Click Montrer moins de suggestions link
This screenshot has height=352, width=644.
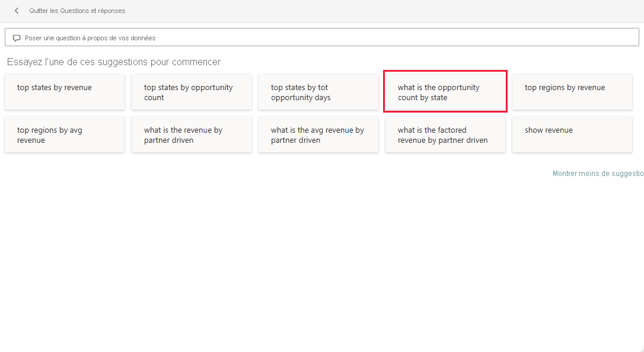click(x=598, y=174)
